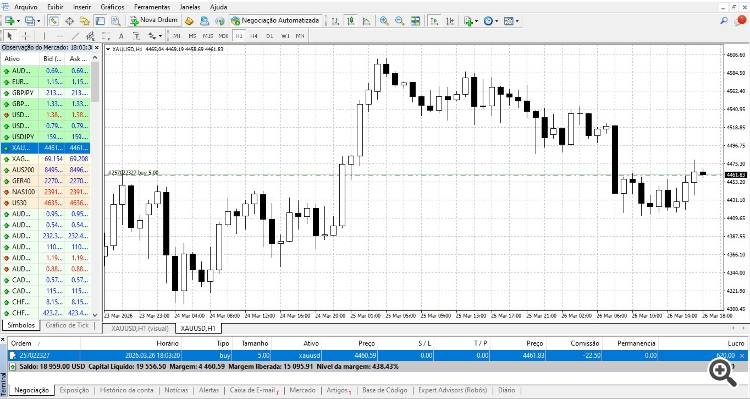Switch chart to candlestick mode

click(351, 21)
